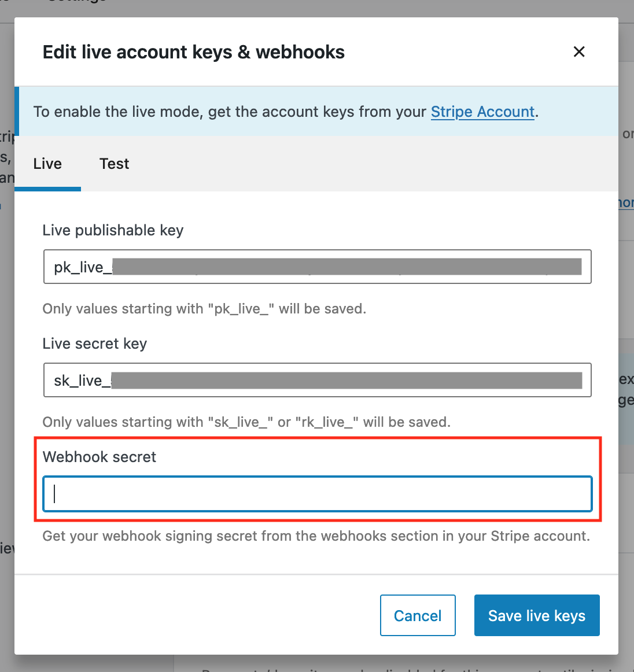Image resolution: width=634 pixels, height=672 pixels.
Task: Switch to the Test tab
Action: point(114,164)
